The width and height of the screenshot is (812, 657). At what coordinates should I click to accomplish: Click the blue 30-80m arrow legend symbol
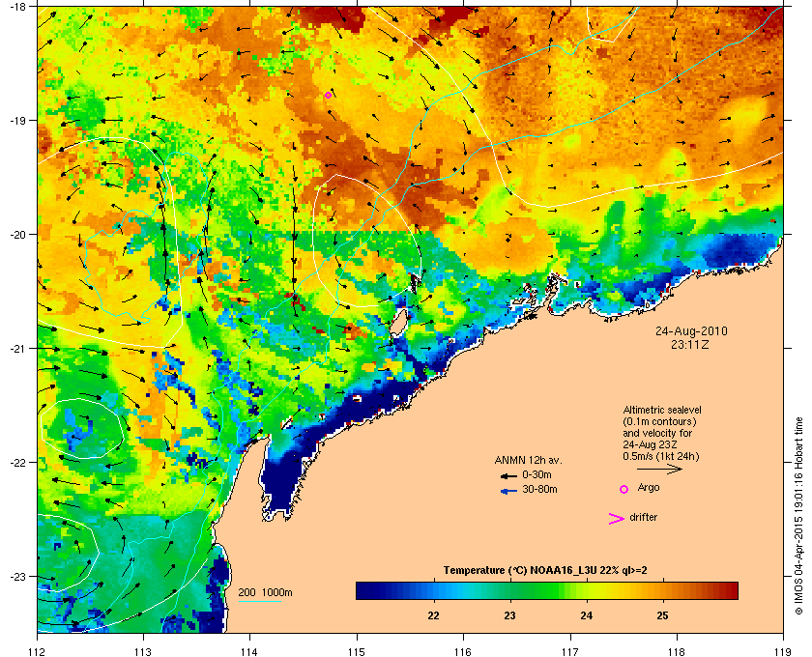point(508,491)
